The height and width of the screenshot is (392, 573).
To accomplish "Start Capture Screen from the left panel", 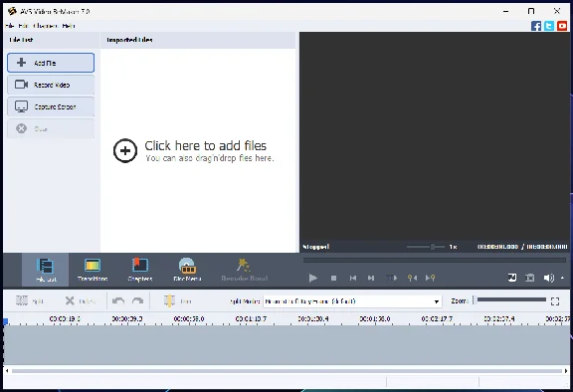I will point(51,106).
